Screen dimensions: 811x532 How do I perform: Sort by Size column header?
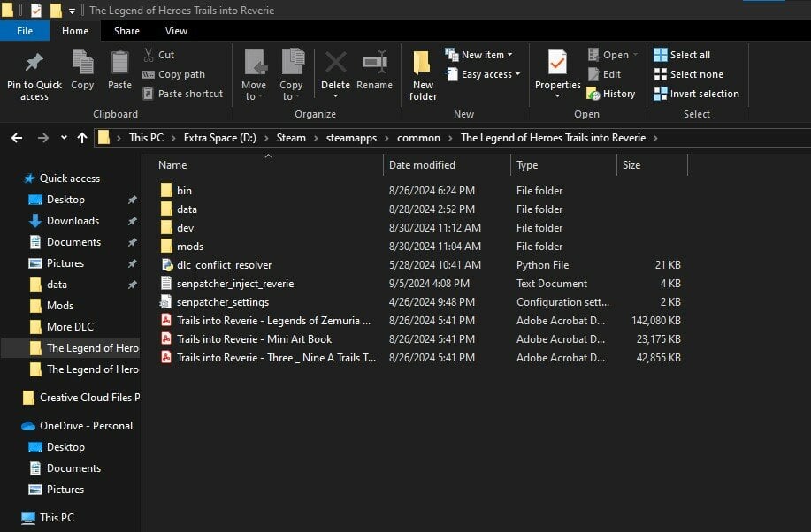(652, 165)
